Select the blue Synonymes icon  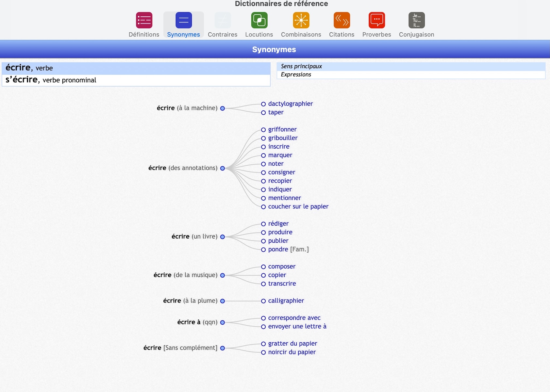[x=183, y=20]
